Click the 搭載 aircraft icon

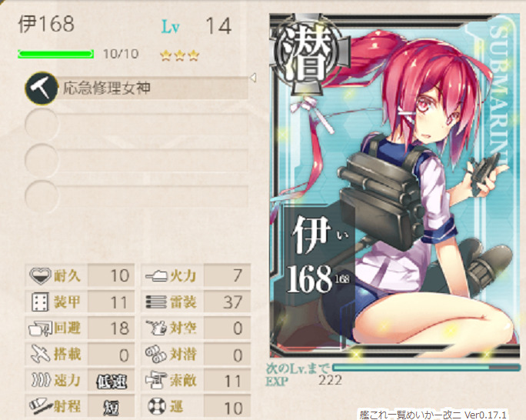pyautogui.click(x=40, y=355)
